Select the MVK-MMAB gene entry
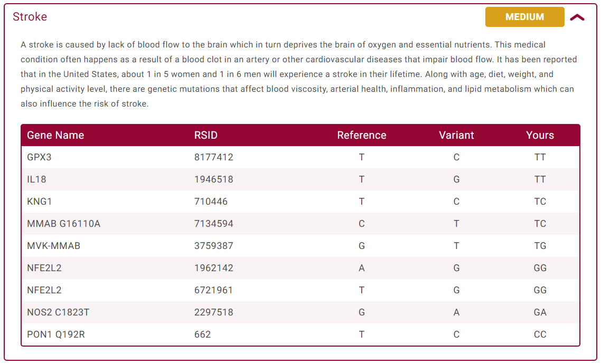The image size is (601, 364). point(53,246)
